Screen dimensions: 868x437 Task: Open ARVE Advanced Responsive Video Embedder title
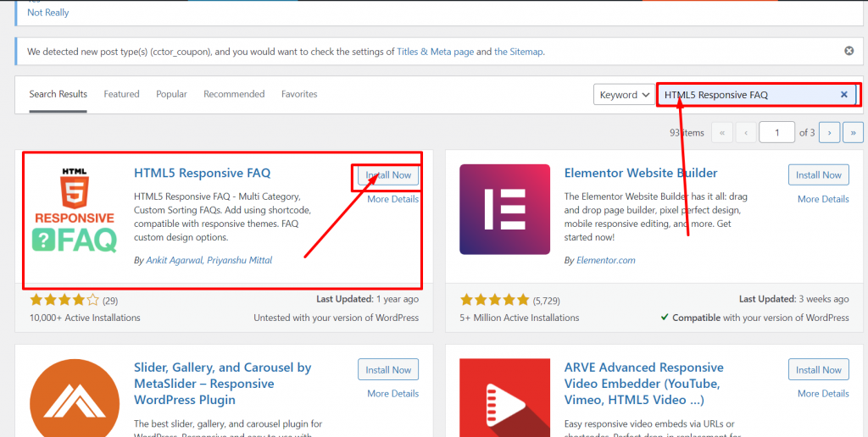pos(644,384)
